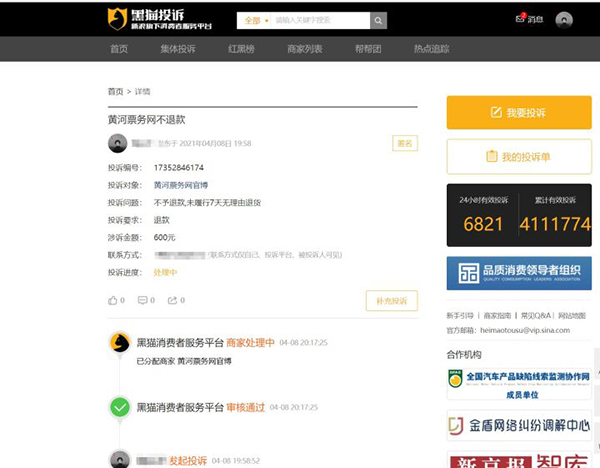Open 集体投诉 navigation tab
The width and height of the screenshot is (600, 468).
click(x=178, y=49)
